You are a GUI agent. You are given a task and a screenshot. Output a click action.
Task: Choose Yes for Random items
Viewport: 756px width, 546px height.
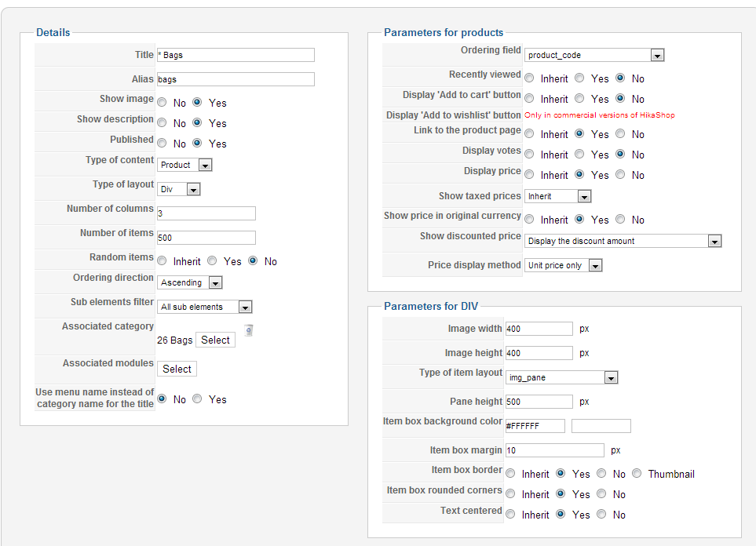[x=212, y=260]
